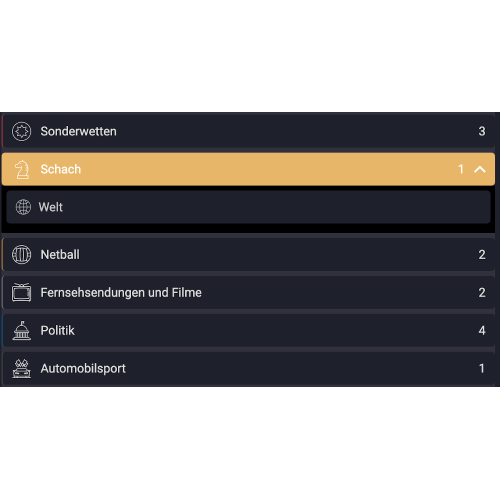
Task: Click the Sonderwetten badge icon
Action: pos(22,131)
